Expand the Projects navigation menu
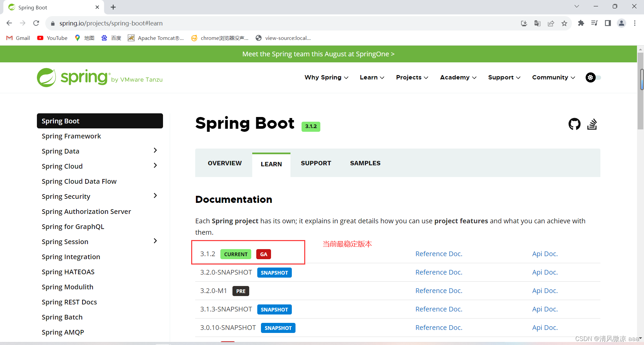This screenshot has width=644, height=345. [x=412, y=77]
